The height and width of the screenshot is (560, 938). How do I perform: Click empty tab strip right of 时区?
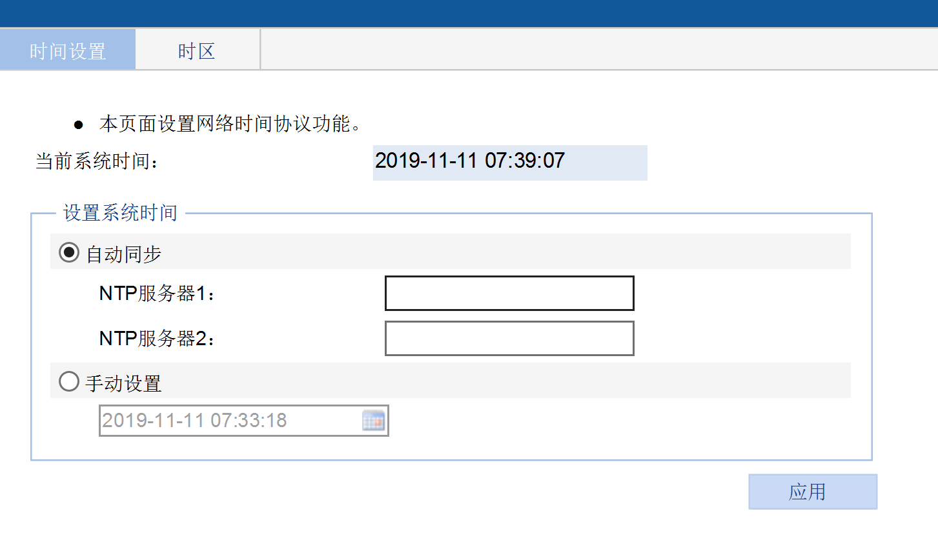(x=597, y=50)
